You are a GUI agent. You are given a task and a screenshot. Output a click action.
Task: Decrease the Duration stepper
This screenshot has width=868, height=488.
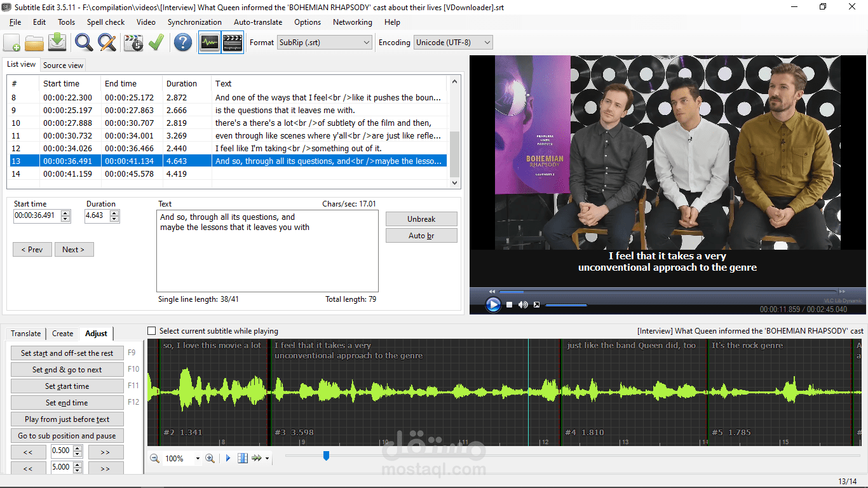pyautogui.click(x=114, y=219)
